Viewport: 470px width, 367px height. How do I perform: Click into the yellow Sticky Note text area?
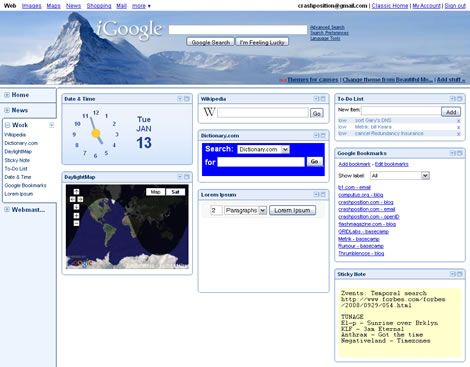click(x=400, y=322)
